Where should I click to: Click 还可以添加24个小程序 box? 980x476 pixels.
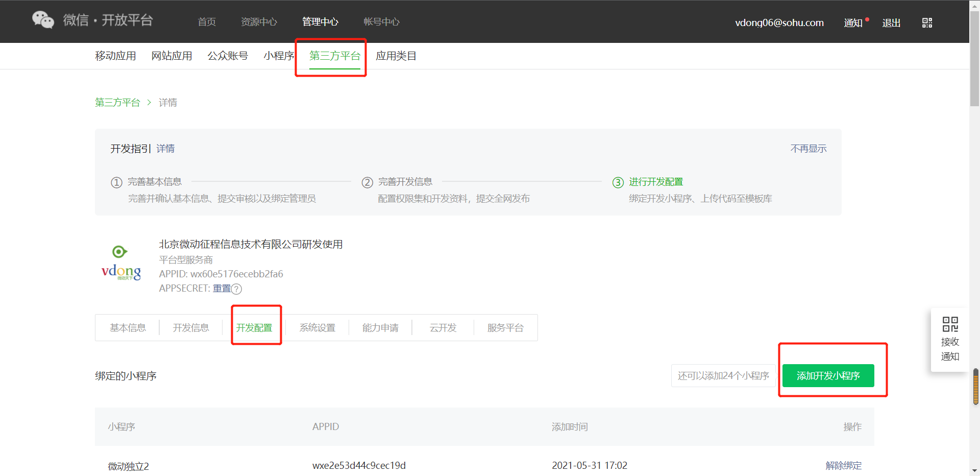point(723,376)
